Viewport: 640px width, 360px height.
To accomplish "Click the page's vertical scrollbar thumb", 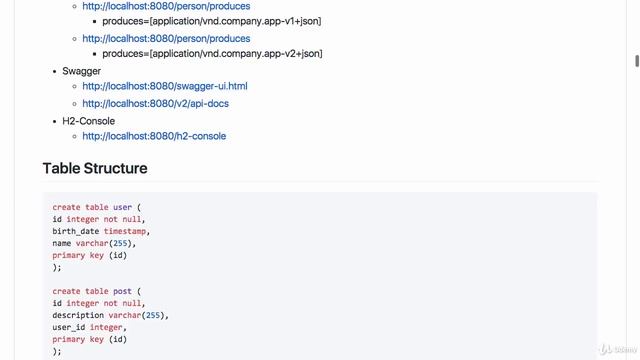I will (637, 61).
